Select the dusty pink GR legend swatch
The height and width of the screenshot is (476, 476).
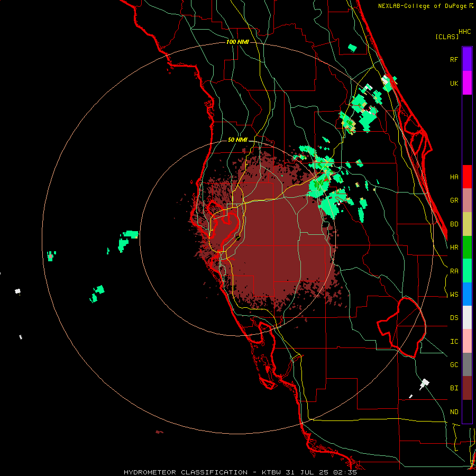(467, 200)
